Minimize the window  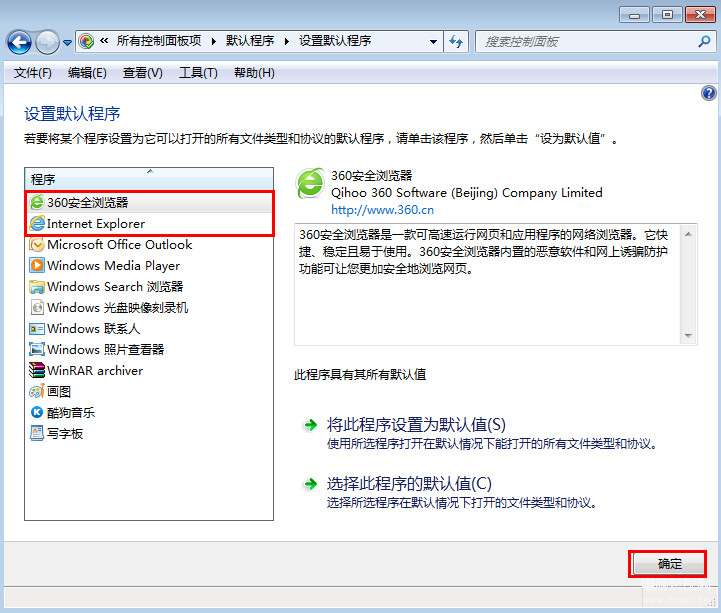click(634, 15)
